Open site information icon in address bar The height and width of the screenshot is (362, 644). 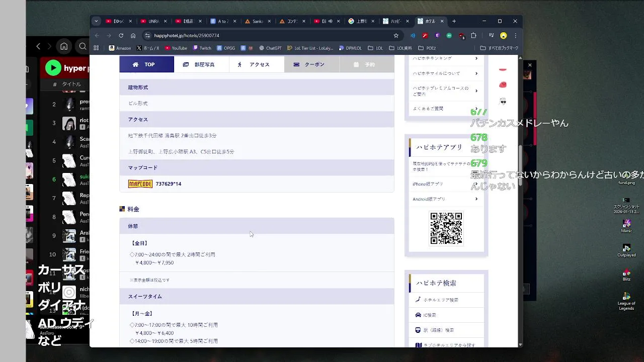(x=147, y=36)
